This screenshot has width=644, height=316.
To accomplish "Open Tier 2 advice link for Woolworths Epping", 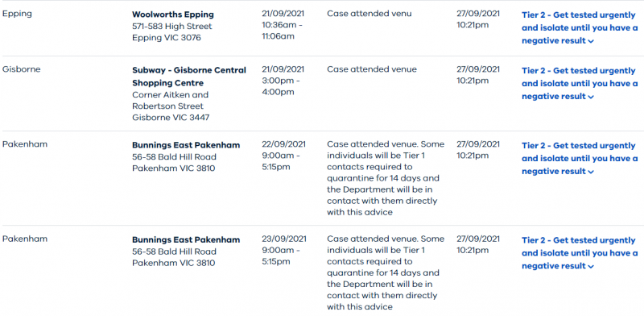I will click(x=580, y=28).
